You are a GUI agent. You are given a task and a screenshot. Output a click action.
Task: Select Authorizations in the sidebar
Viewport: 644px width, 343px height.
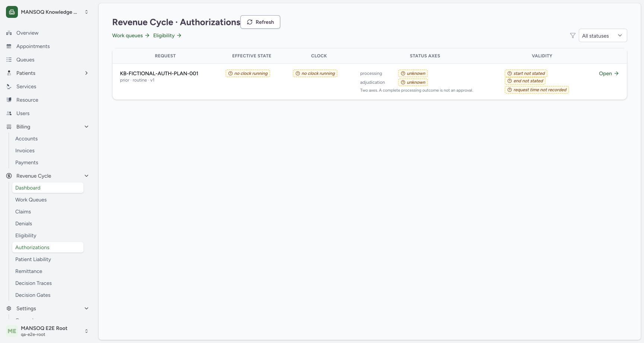click(48, 247)
